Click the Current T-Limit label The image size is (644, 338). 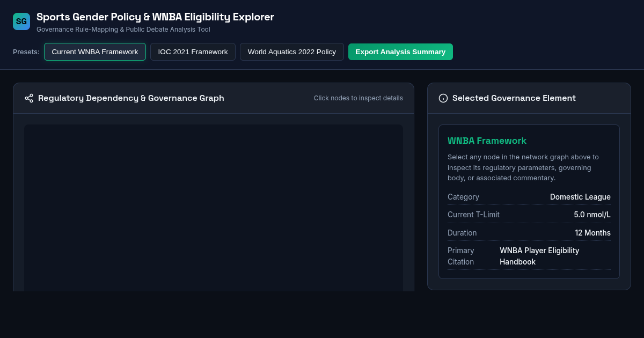tap(473, 215)
